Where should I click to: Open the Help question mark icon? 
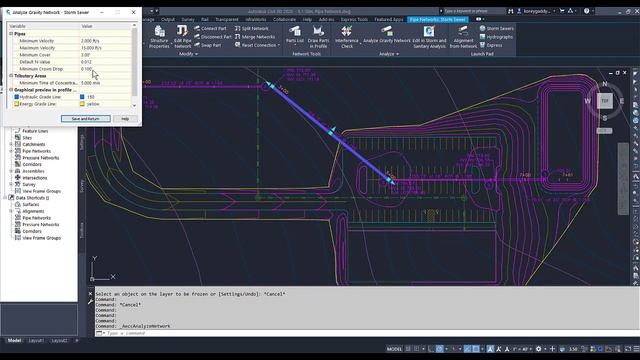(587, 11)
